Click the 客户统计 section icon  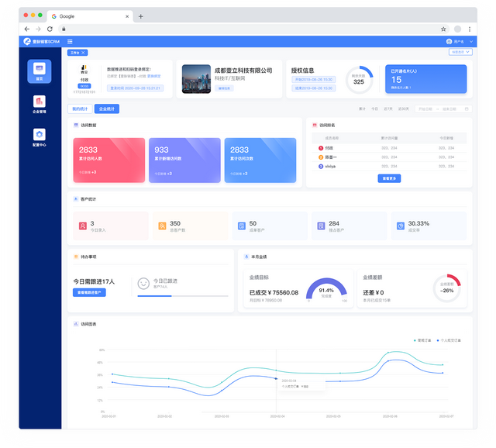pyautogui.click(x=76, y=199)
